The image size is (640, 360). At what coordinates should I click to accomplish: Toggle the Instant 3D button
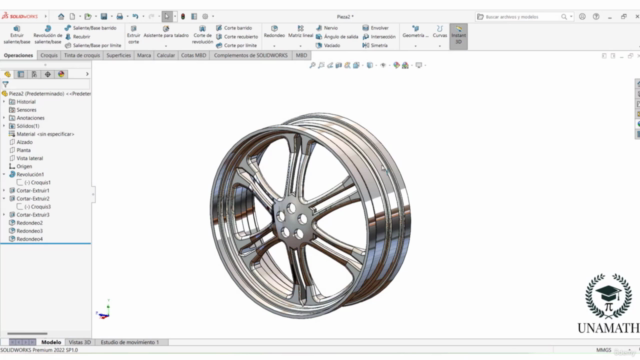pos(458,36)
